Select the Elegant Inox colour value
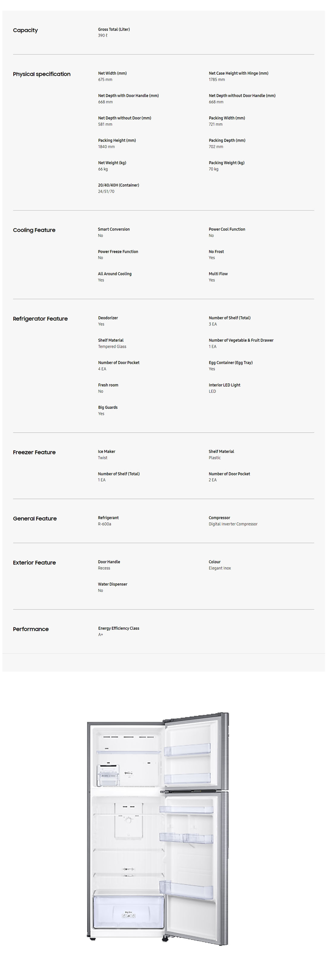 [220, 568]
